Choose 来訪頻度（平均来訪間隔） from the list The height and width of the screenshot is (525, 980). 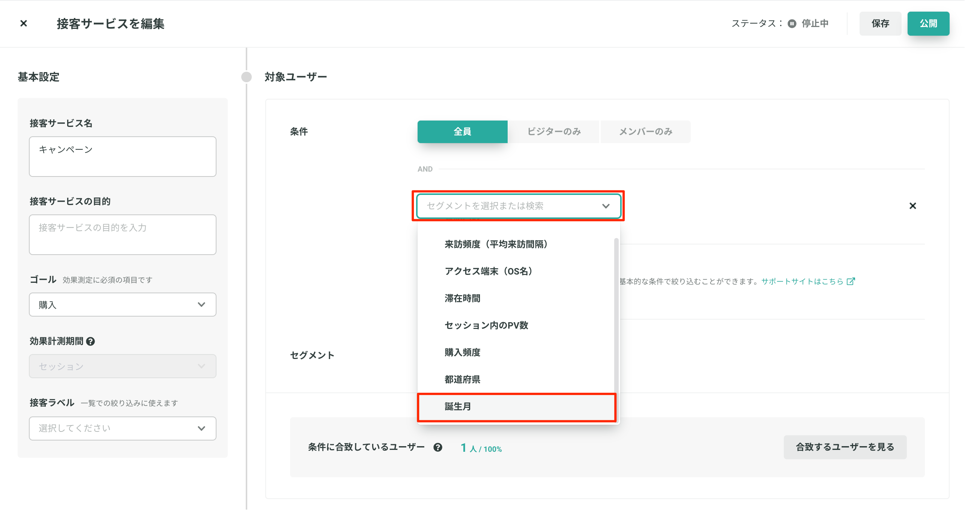(x=496, y=244)
